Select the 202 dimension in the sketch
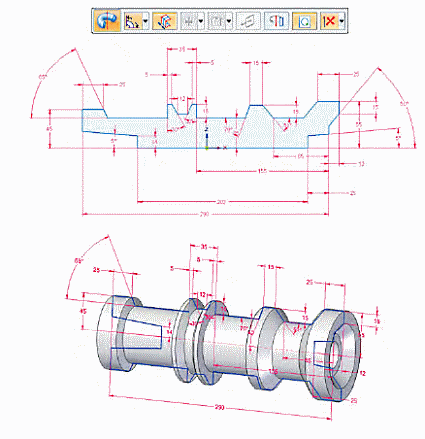425x439 pixels. [x=221, y=202]
